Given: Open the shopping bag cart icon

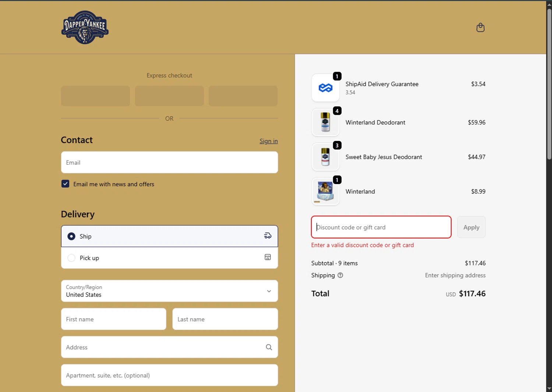Looking at the screenshot, I should 480,28.
